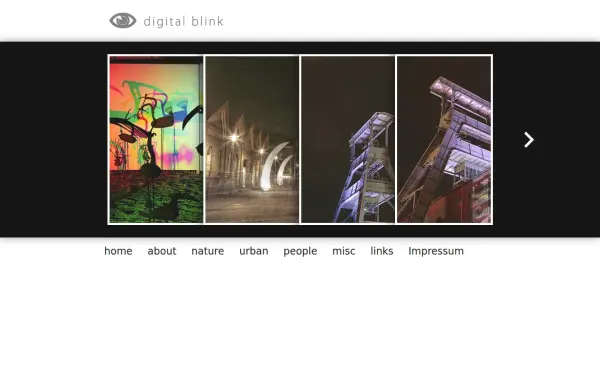This screenshot has width=600, height=375.
Task: Click the eye logo icon
Action: tap(123, 21)
